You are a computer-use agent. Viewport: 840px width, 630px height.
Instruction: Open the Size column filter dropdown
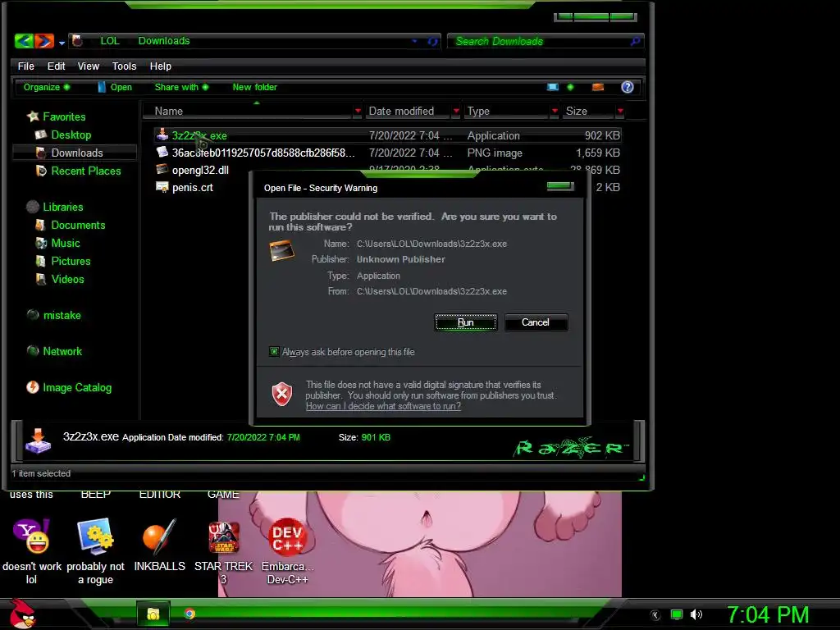[x=620, y=111]
